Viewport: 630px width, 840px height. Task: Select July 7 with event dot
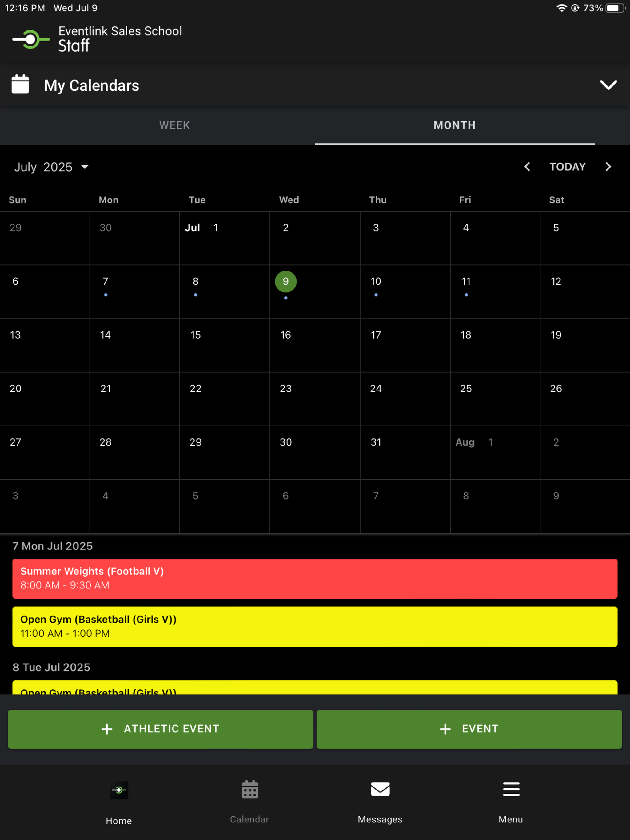tap(134, 292)
